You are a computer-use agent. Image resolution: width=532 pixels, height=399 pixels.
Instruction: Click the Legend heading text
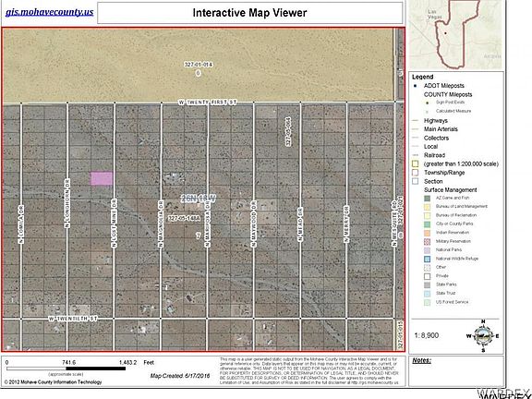tap(422, 77)
